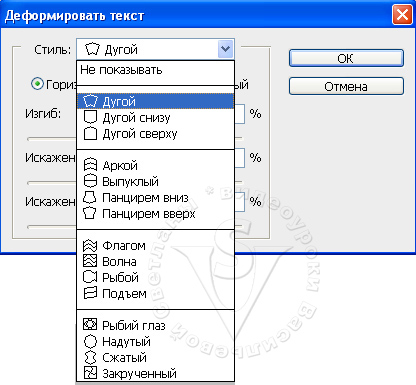Select the Надутый label
Viewport: 416px width, 385px height.
click(126, 341)
